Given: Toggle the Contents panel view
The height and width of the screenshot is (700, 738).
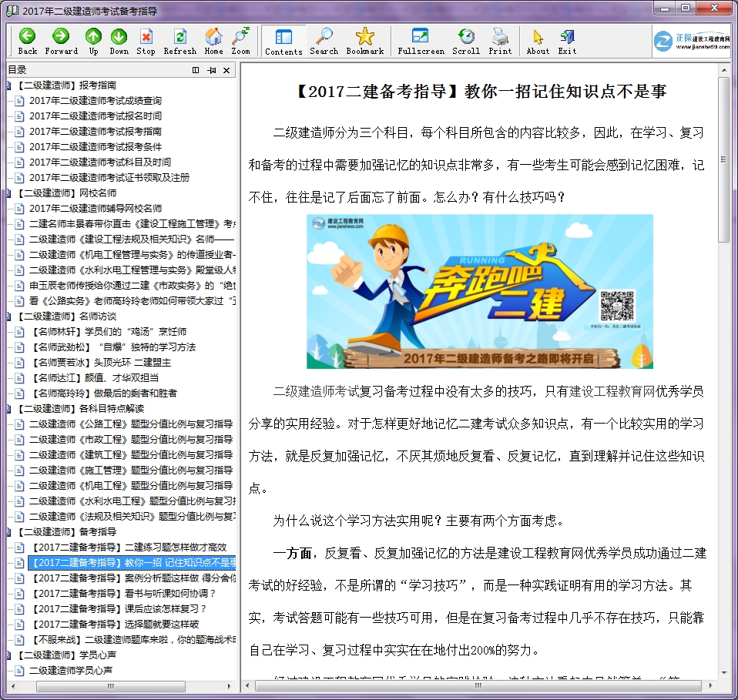Looking at the screenshot, I should point(283,36).
